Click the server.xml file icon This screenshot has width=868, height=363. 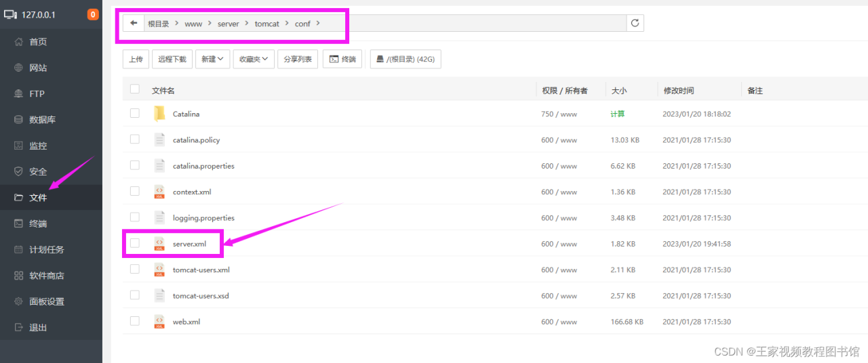159,244
